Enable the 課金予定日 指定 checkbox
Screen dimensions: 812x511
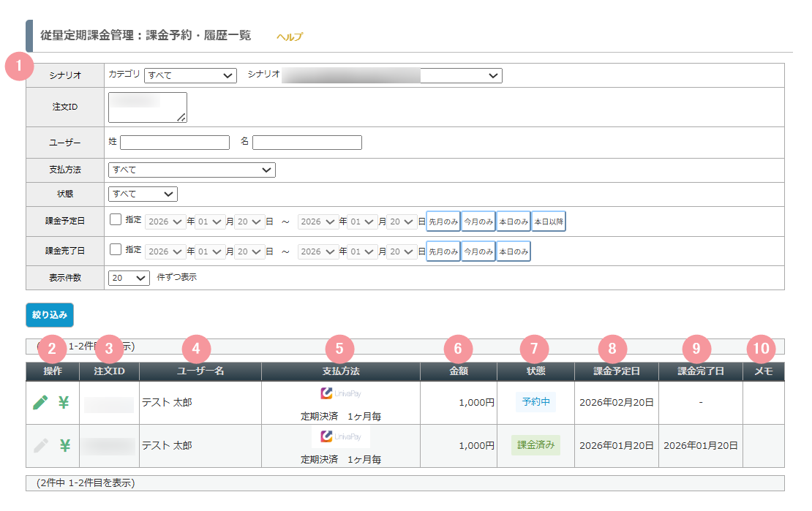click(116, 220)
